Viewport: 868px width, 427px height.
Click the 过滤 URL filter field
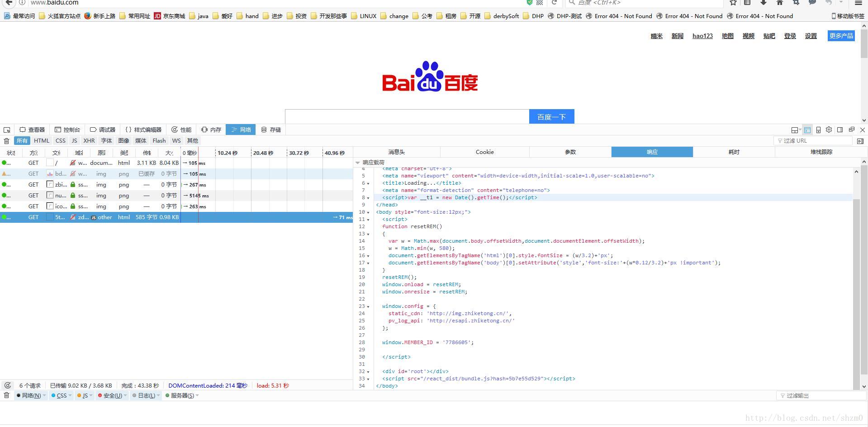814,141
